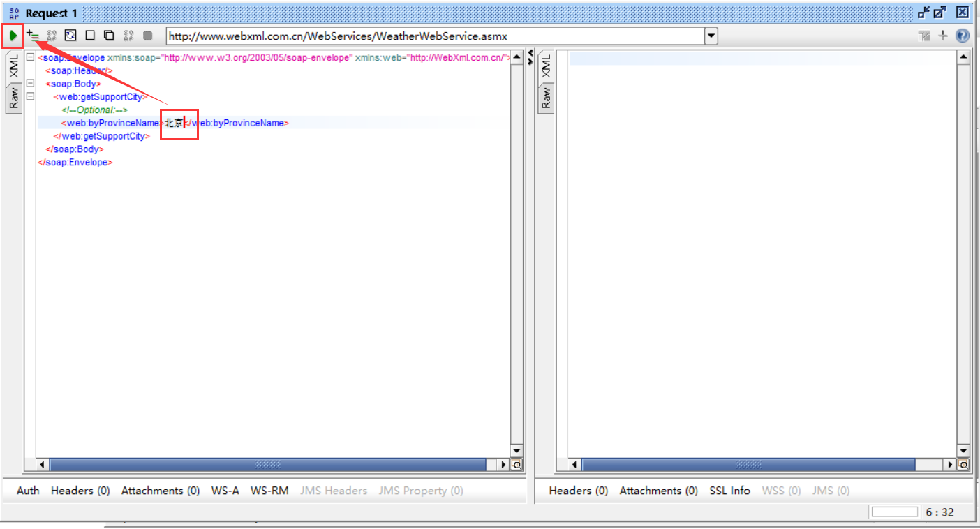
Task: Click the response pane horizontal scrollbar thumb
Action: [x=748, y=464]
